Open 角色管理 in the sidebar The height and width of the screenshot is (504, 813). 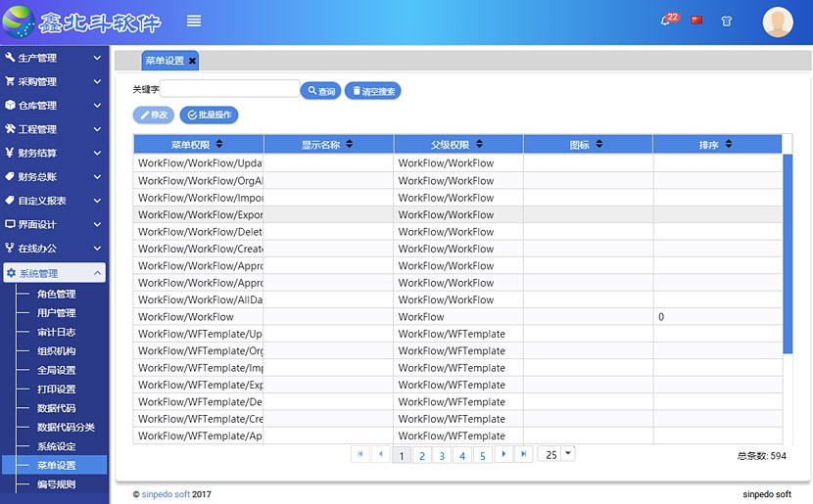56,294
